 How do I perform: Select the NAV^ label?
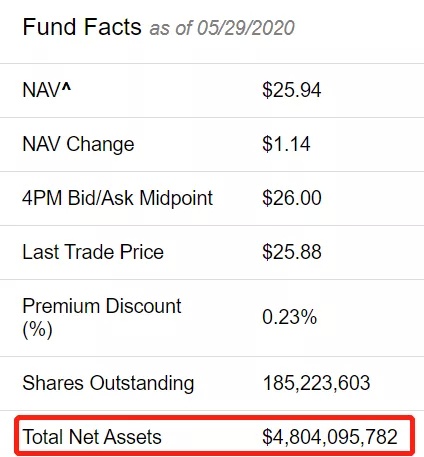(x=47, y=90)
